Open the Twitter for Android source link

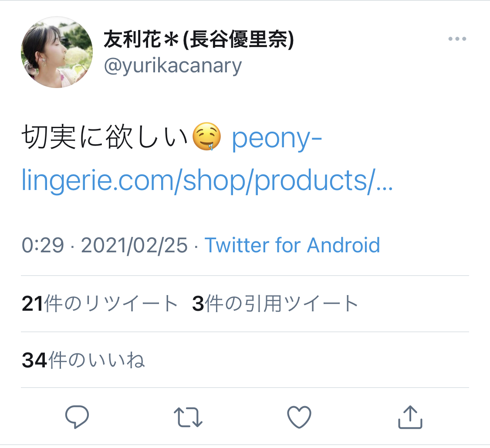coord(292,245)
